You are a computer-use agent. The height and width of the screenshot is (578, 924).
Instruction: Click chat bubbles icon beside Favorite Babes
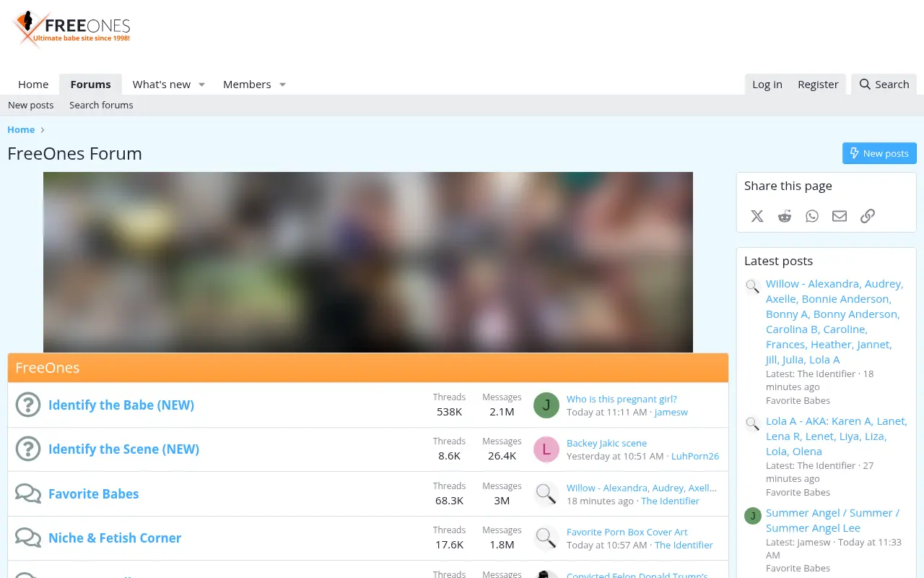click(28, 493)
